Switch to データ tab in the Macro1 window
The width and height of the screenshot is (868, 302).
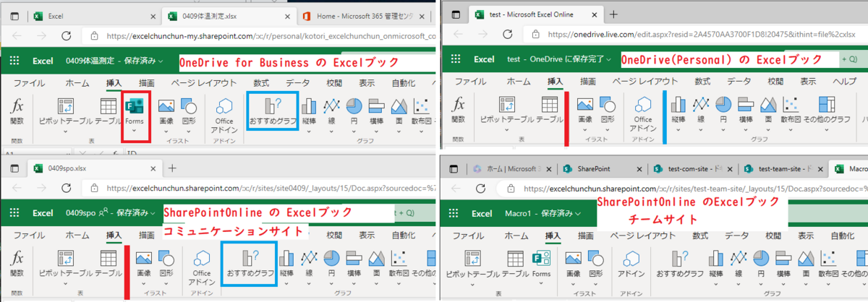click(737, 236)
